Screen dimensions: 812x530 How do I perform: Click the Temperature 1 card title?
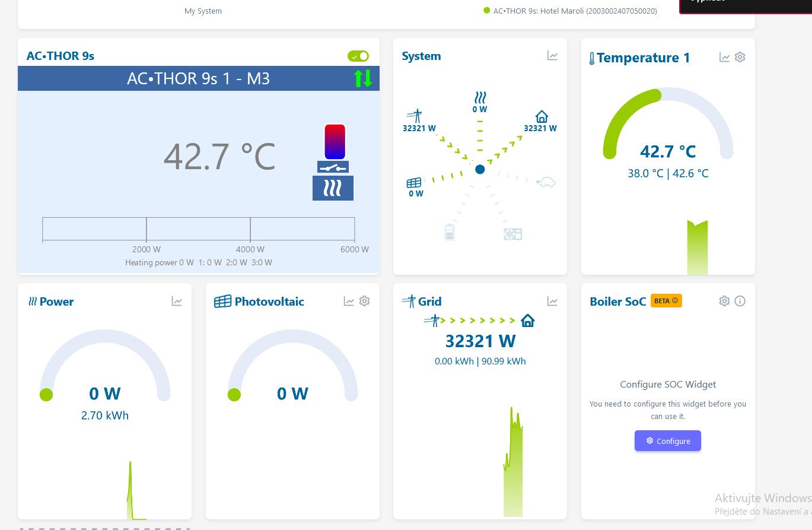coord(644,58)
